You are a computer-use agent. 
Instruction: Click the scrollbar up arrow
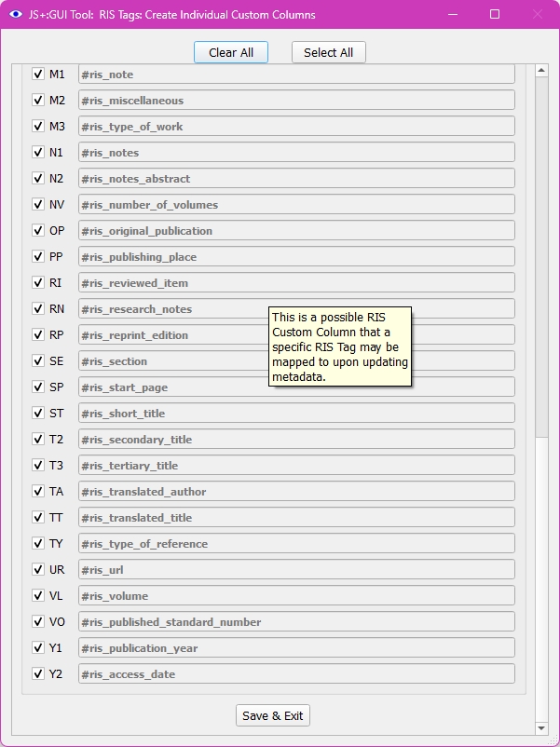[541, 71]
